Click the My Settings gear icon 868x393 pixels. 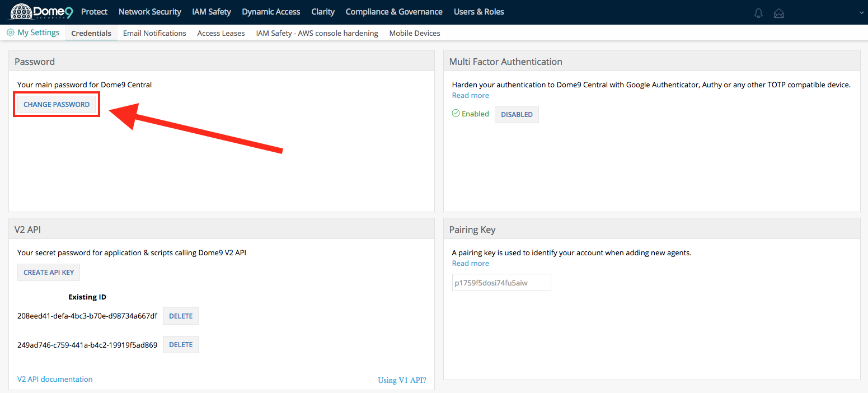coord(10,33)
